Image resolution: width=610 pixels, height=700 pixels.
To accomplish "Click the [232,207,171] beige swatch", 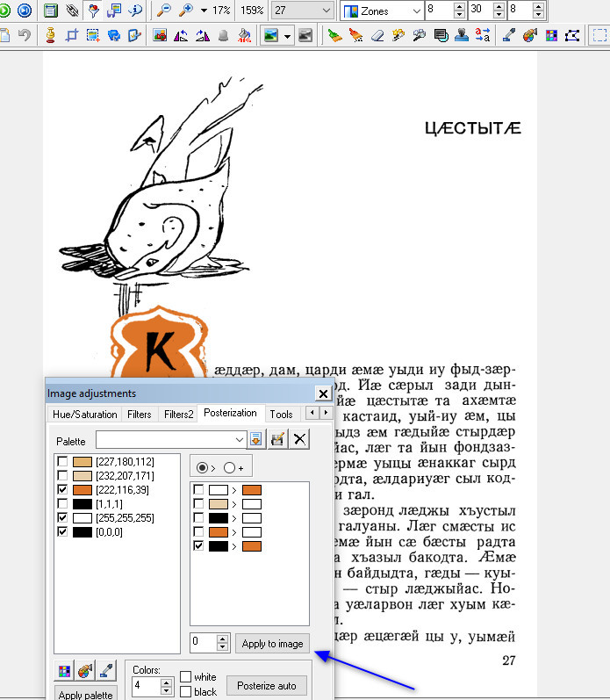I will 83,476.
